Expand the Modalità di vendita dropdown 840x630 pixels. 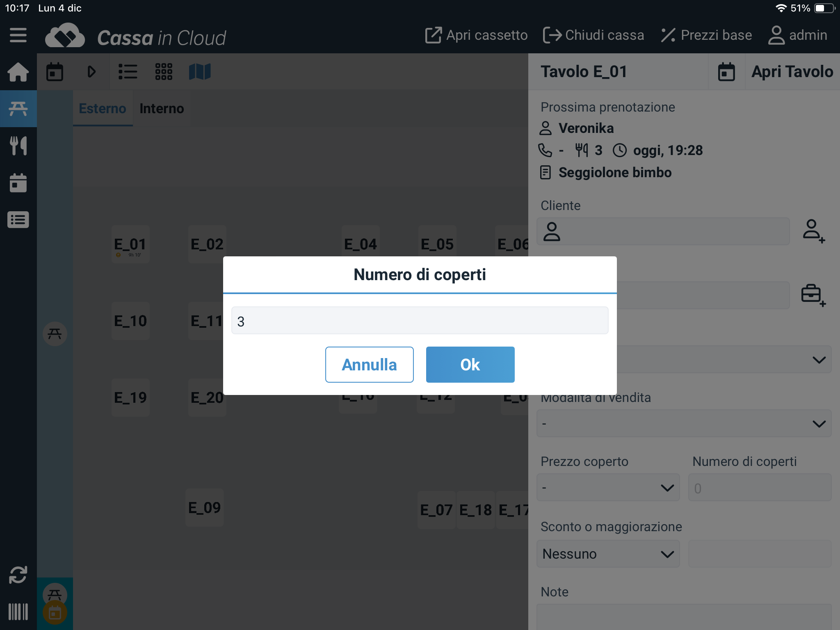click(x=684, y=423)
